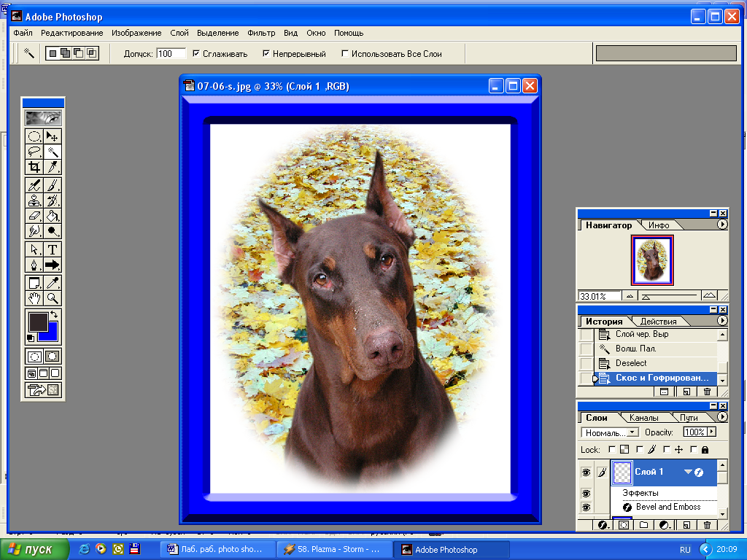Enable lock transparent pixels checkbox
This screenshot has width=747, height=560.
612,449
